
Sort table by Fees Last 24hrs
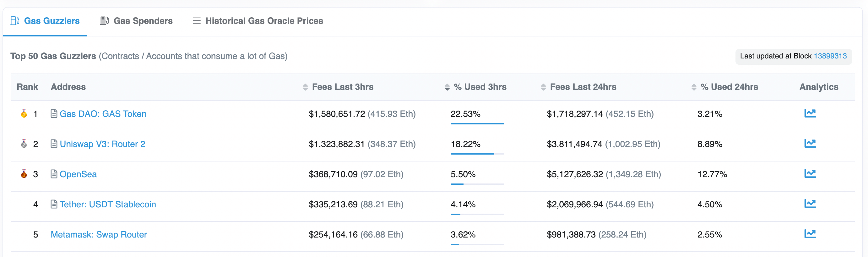[x=583, y=87]
